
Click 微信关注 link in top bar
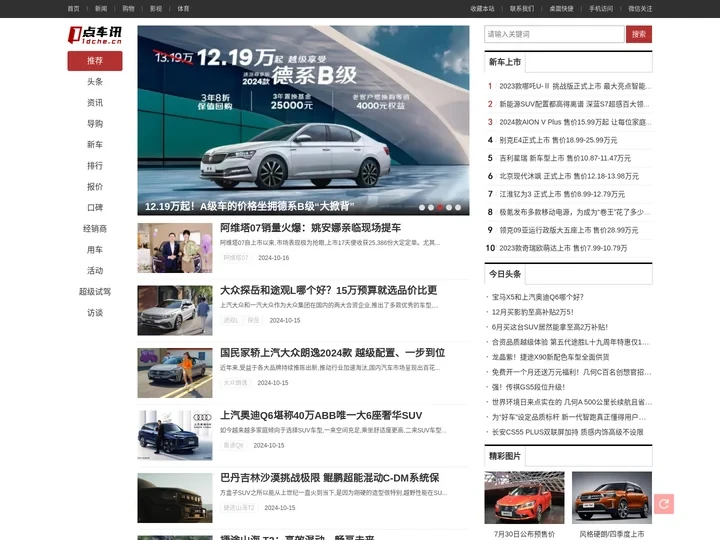coord(640,9)
